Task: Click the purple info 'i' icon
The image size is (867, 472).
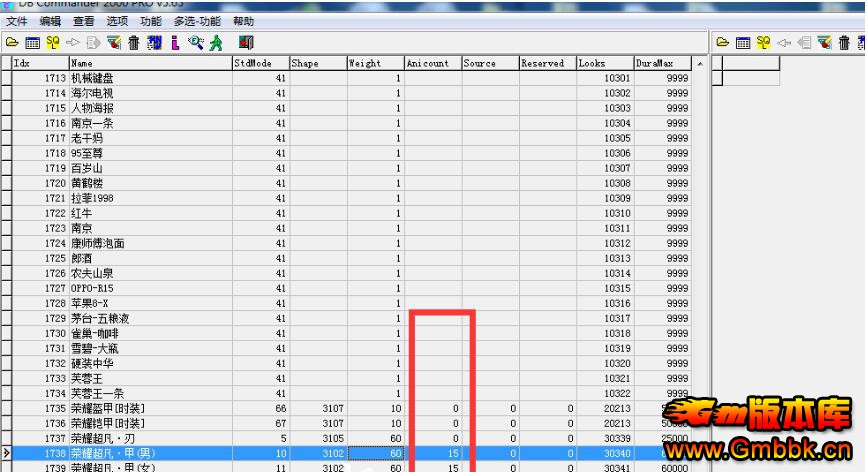Action: (175, 43)
